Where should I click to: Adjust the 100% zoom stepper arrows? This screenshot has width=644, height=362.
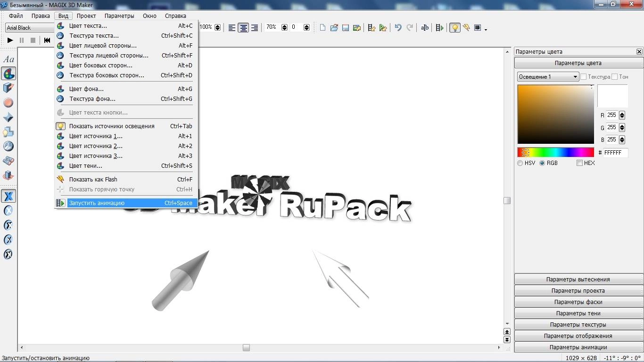click(218, 28)
